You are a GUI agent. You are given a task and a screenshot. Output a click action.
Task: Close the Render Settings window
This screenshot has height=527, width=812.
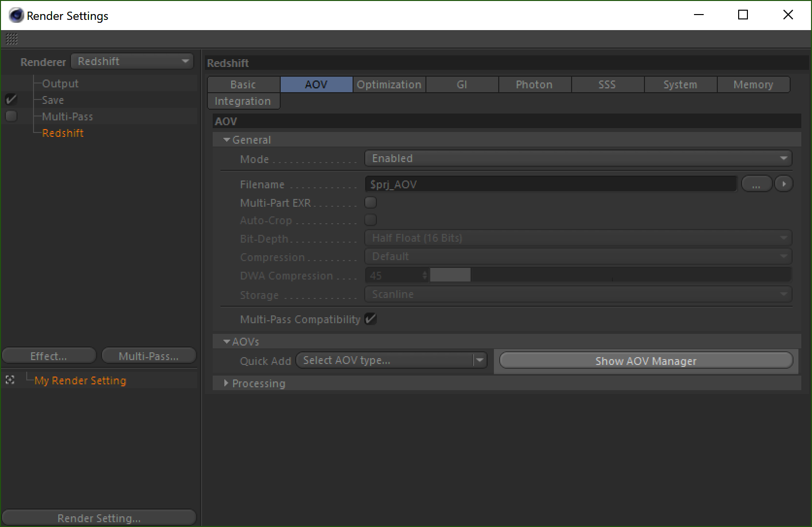[788, 15]
